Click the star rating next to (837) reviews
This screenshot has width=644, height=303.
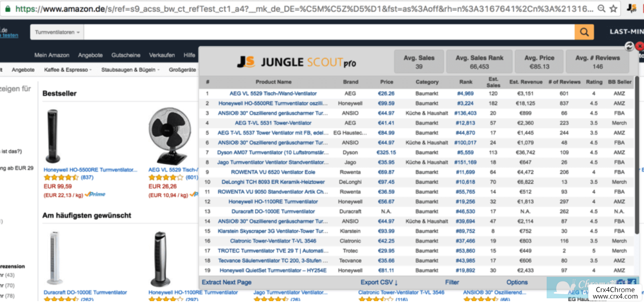(x=61, y=178)
